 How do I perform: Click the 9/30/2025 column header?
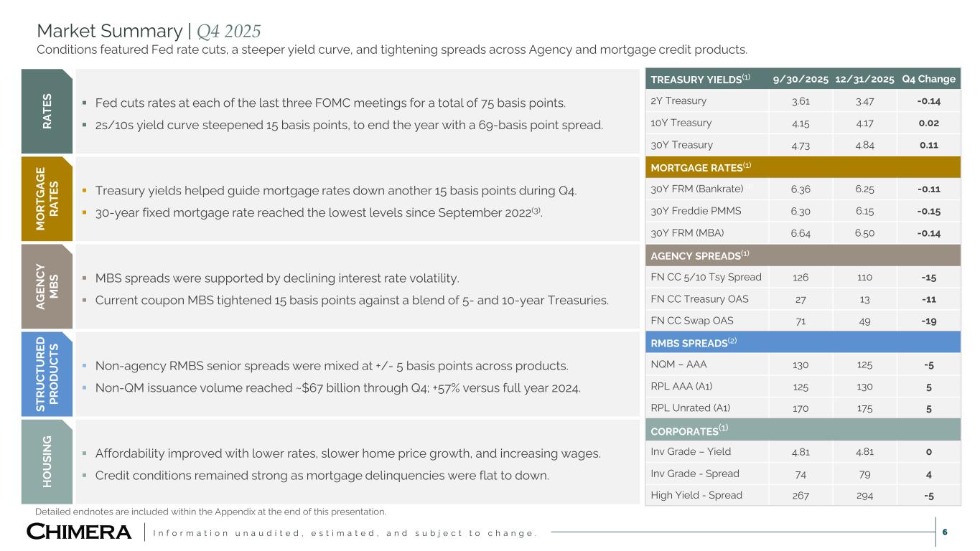click(x=800, y=79)
